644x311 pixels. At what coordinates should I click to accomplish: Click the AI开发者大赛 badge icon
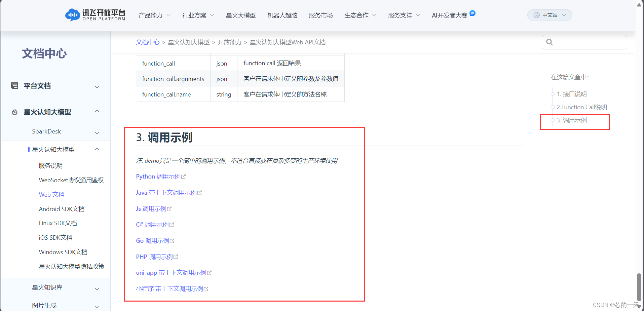point(472,13)
